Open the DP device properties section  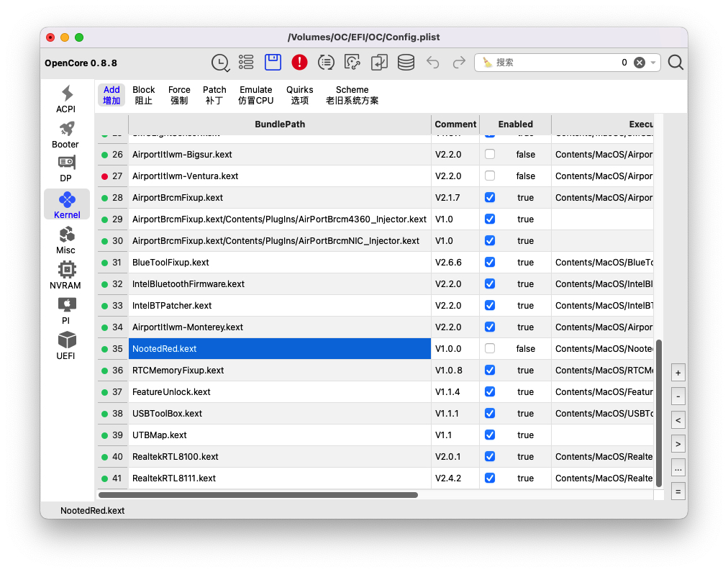tap(66, 169)
